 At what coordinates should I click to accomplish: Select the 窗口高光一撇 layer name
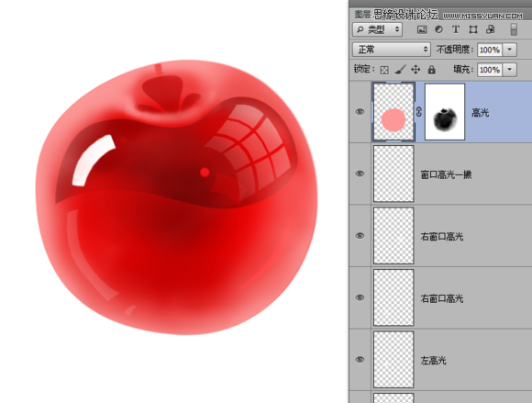446,174
